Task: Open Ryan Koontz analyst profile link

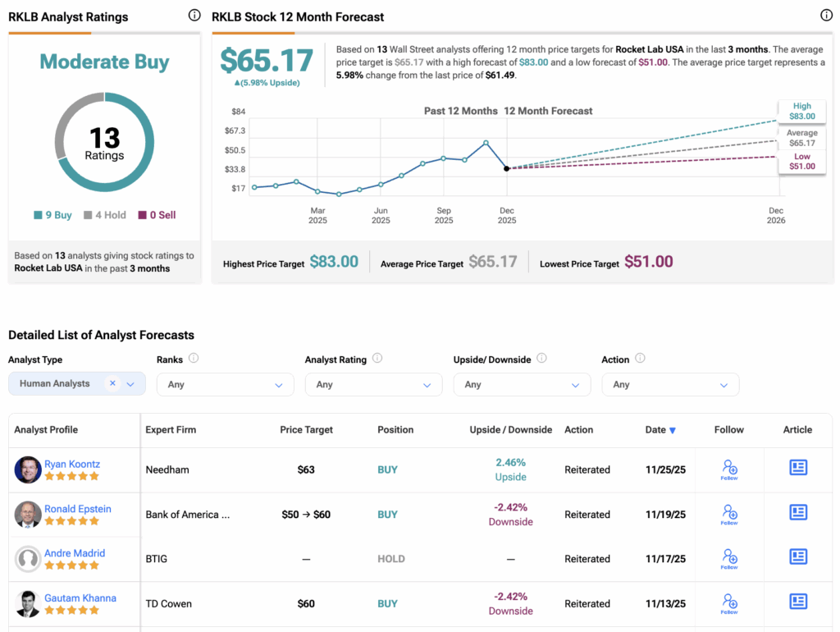Action: pos(72,464)
